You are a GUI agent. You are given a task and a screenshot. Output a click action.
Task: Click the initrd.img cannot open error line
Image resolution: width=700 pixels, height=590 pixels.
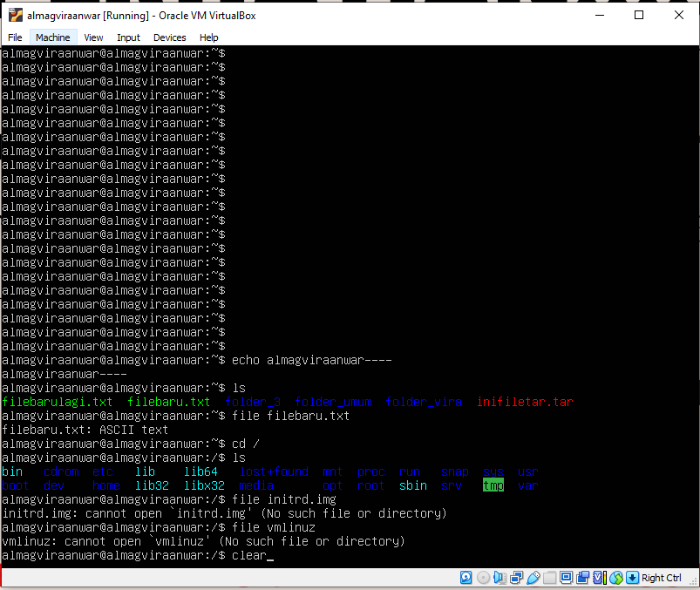click(x=225, y=513)
